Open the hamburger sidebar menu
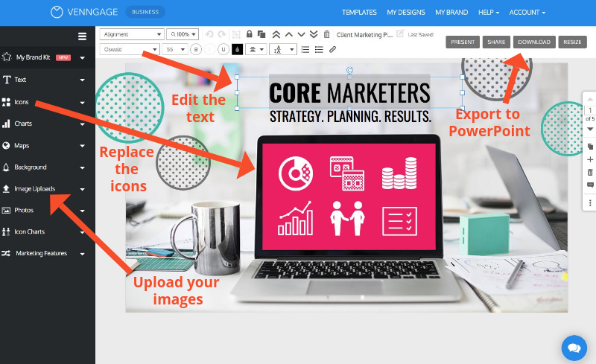 coord(82,36)
